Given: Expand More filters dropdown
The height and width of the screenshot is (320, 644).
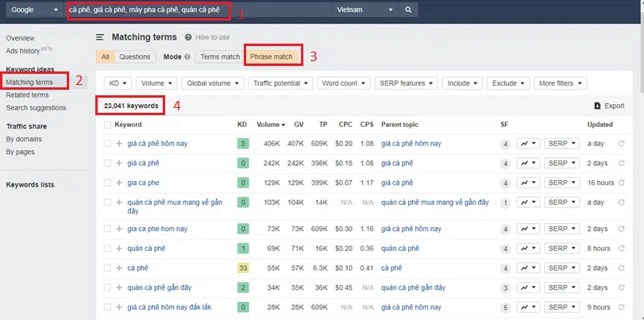Looking at the screenshot, I should (560, 83).
